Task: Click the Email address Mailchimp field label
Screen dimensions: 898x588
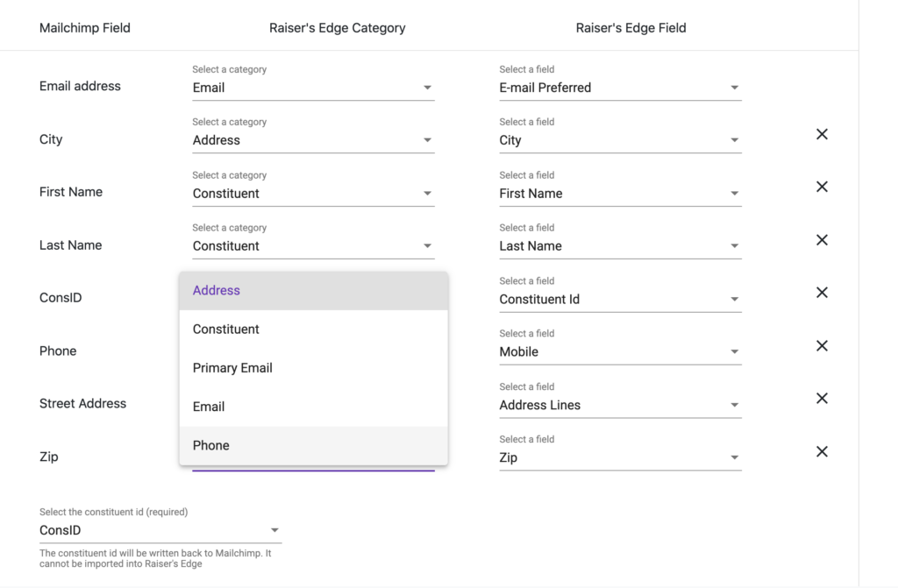Action: coord(80,87)
